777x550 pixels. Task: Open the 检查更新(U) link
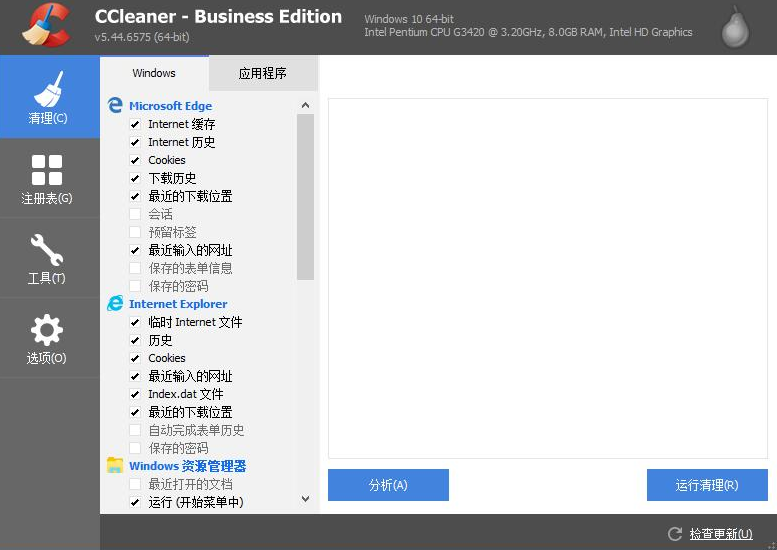(721, 534)
